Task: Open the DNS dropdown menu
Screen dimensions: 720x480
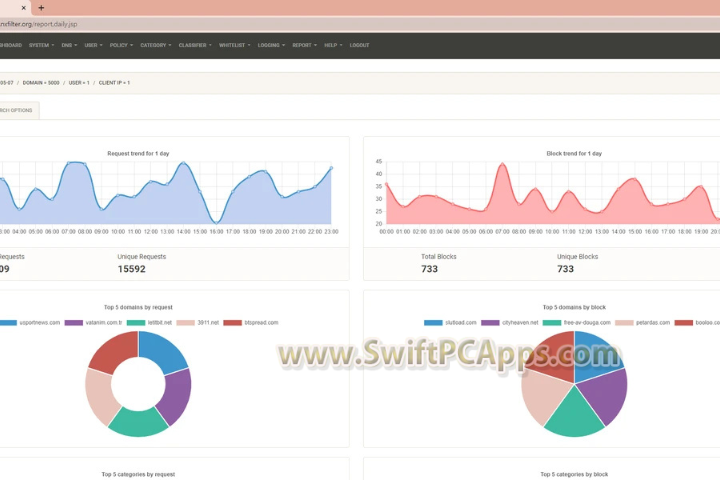Action: tap(68, 45)
